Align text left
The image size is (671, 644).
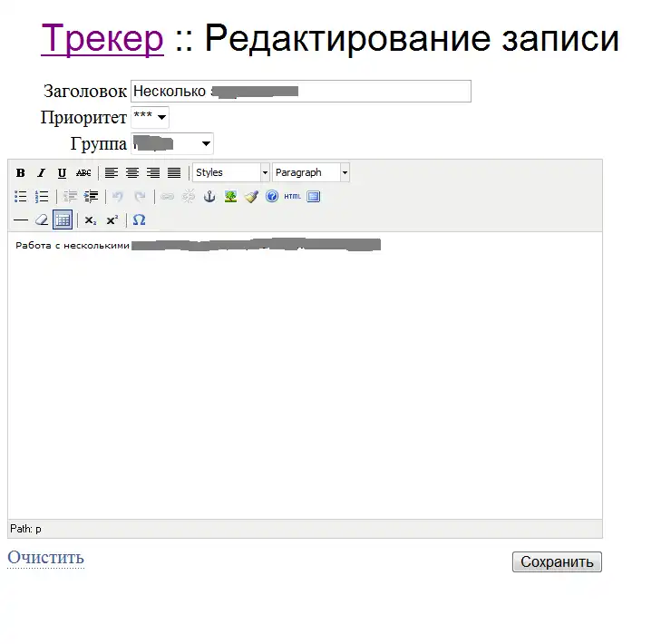coord(112,173)
